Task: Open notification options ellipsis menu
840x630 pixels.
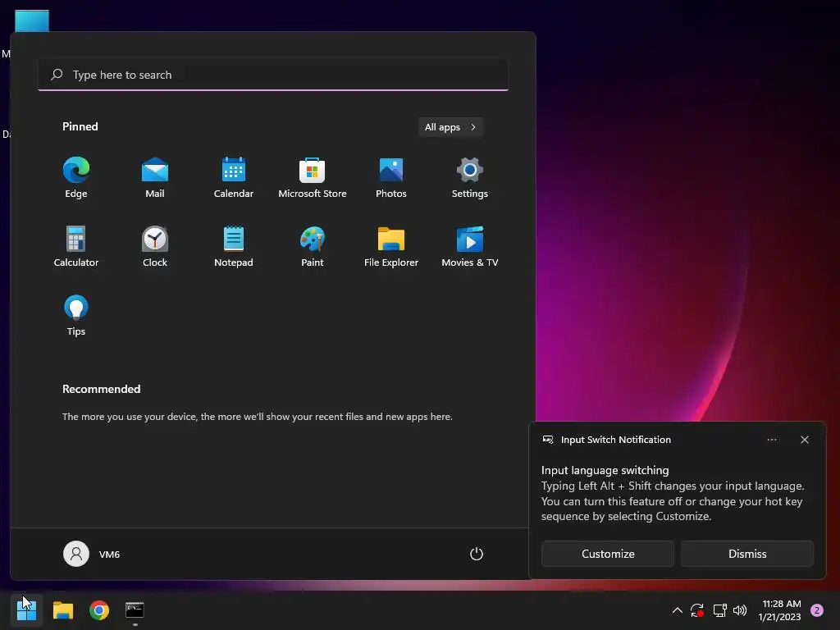Action: [771, 440]
